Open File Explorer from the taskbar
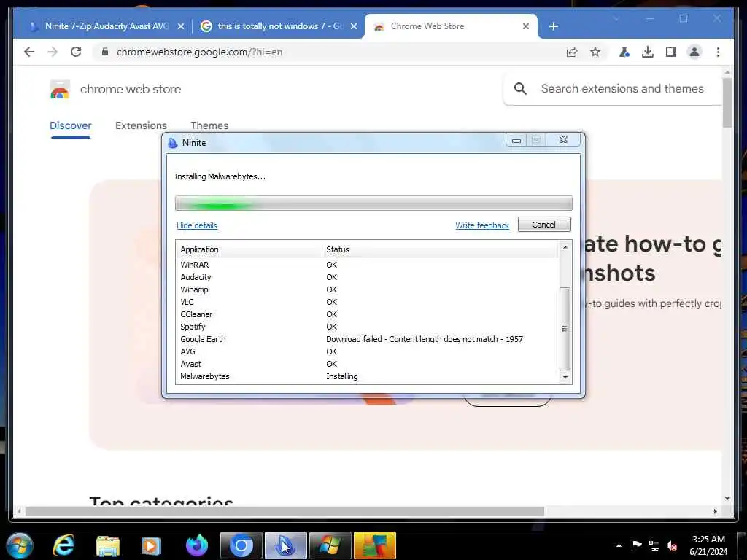This screenshot has height=560, width=747. pyautogui.click(x=108, y=545)
